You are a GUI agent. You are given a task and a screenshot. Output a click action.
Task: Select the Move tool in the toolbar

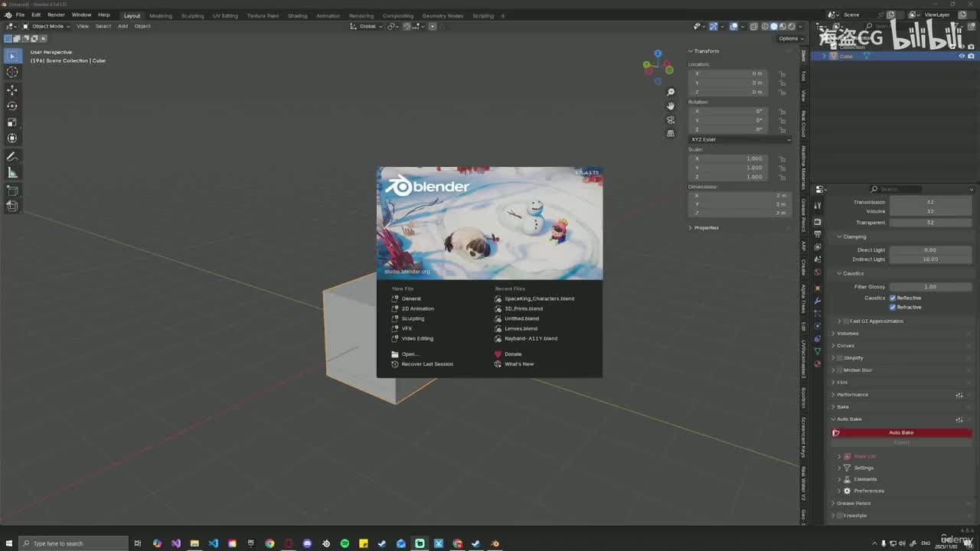(12, 90)
